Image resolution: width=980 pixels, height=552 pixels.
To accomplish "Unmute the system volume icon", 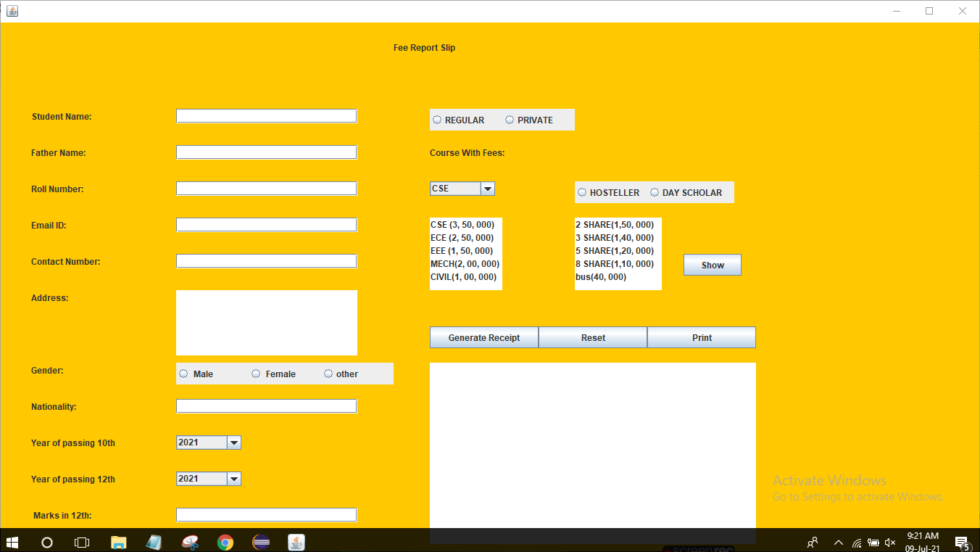I will [889, 542].
